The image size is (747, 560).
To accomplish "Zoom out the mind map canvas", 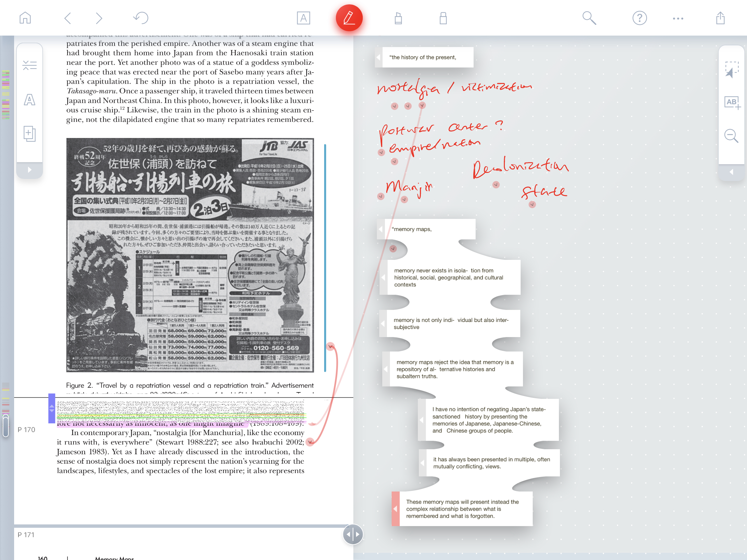I will pos(731,136).
